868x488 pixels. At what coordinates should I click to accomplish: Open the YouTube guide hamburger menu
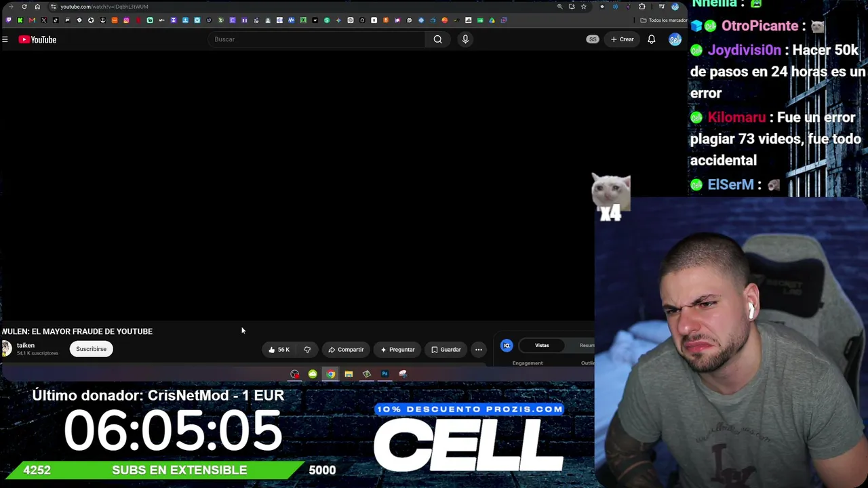pos(5,39)
